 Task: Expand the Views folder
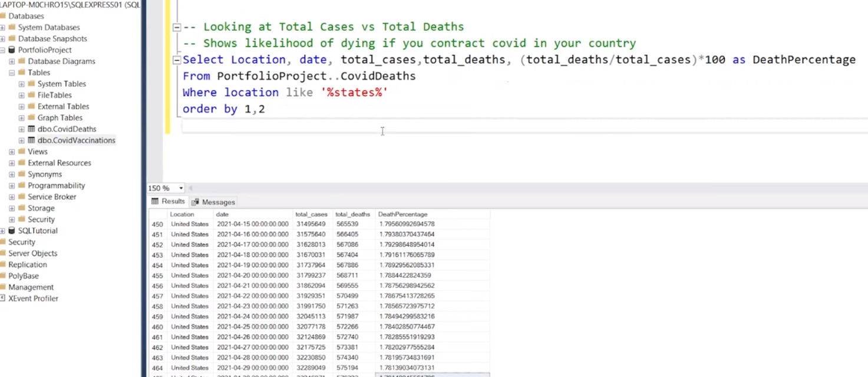click(x=12, y=151)
